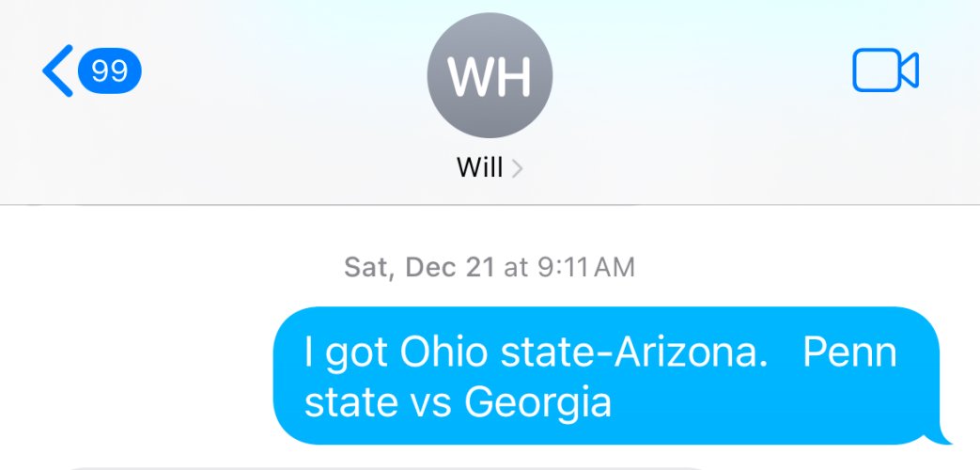The height and width of the screenshot is (470, 980).
Task: Tap the word Georgia in the message
Action: pos(537,403)
